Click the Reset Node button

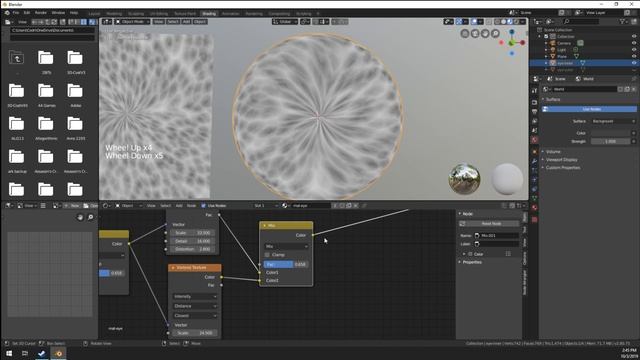489,224
